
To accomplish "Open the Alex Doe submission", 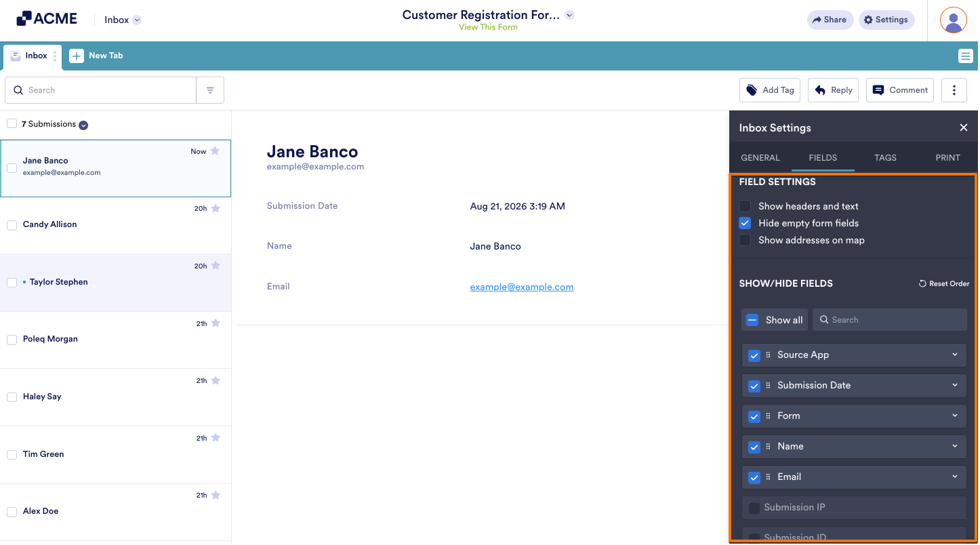I will [115, 512].
